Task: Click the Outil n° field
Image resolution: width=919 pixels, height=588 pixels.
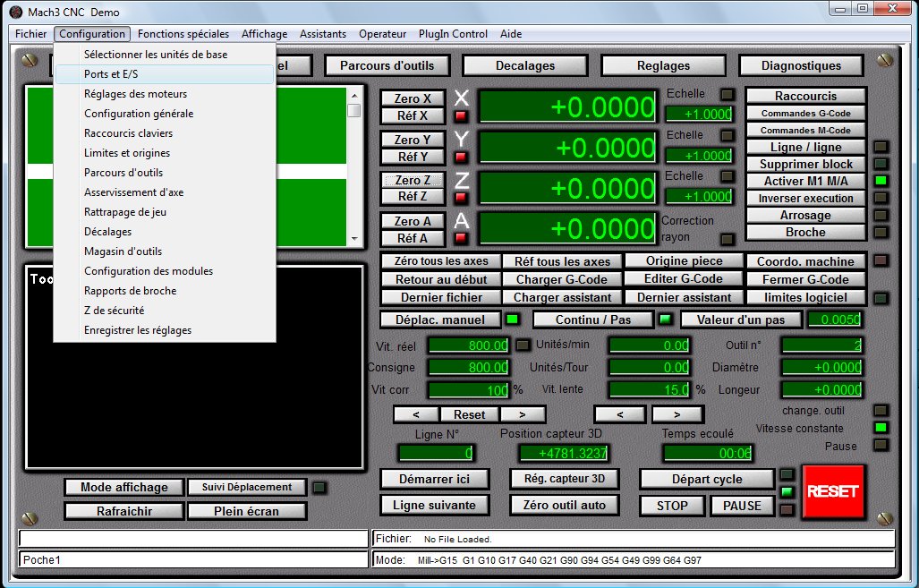Action: 821,345
